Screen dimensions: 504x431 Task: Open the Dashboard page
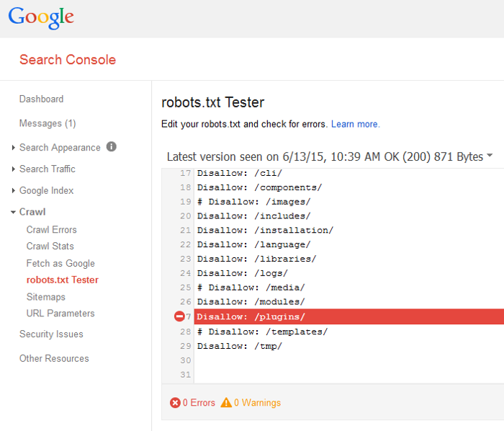point(41,99)
